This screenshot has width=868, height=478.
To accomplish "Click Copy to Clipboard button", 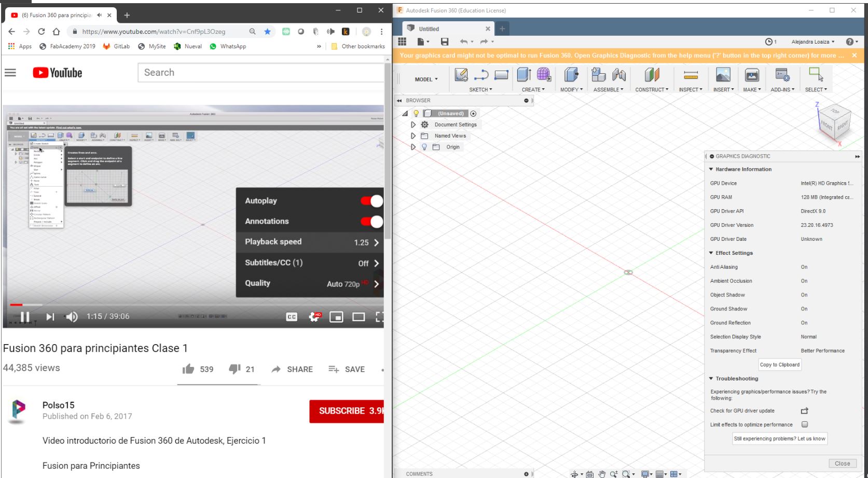I will 780,365.
